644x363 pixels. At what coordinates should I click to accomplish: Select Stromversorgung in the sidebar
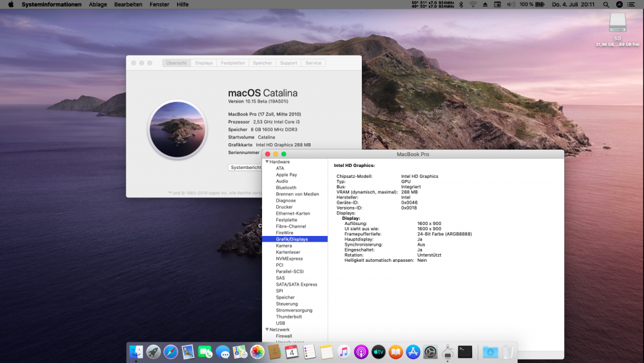294,310
